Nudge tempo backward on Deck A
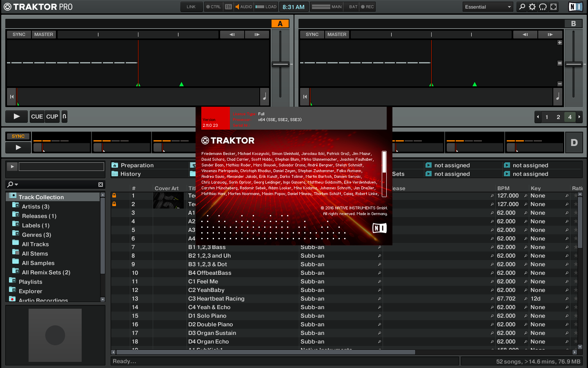Viewport: 588px width, 368px height. [232, 35]
